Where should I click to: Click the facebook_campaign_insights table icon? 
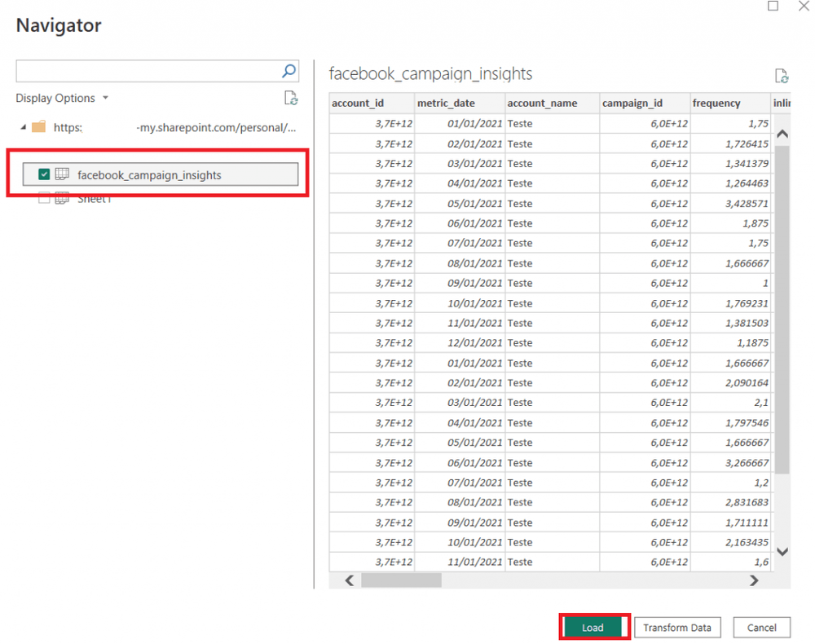pos(61,174)
